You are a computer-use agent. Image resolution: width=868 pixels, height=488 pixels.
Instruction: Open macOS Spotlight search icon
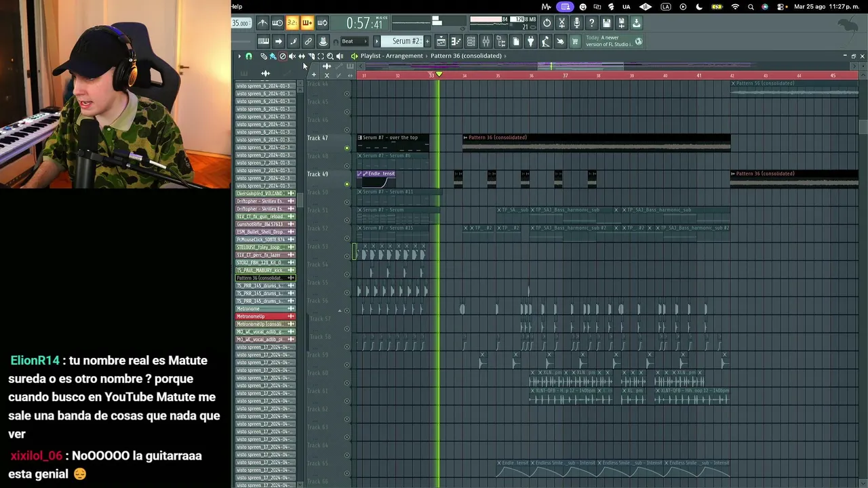[x=751, y=7]
